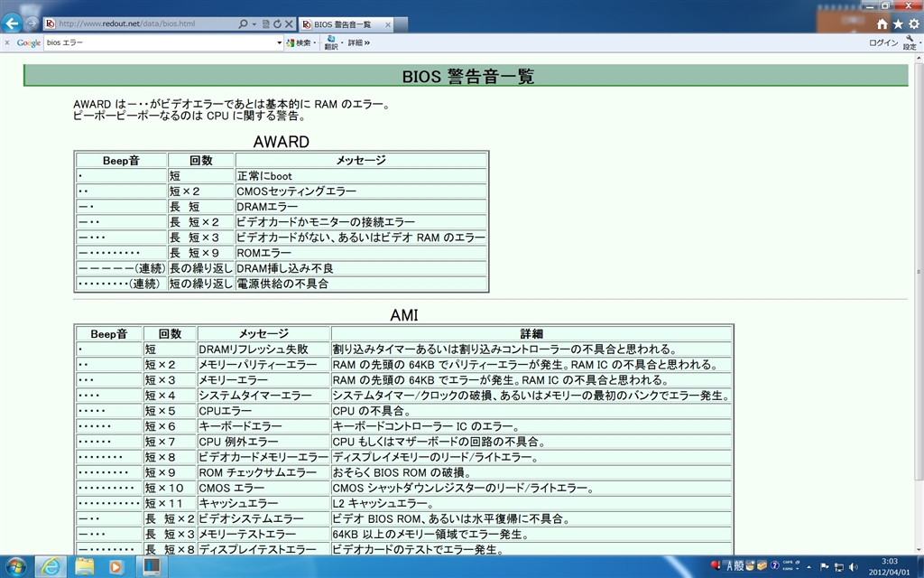Click the search magnifier in address bar
The height and width of the screenshot is (578, 924).
[244, 23]
